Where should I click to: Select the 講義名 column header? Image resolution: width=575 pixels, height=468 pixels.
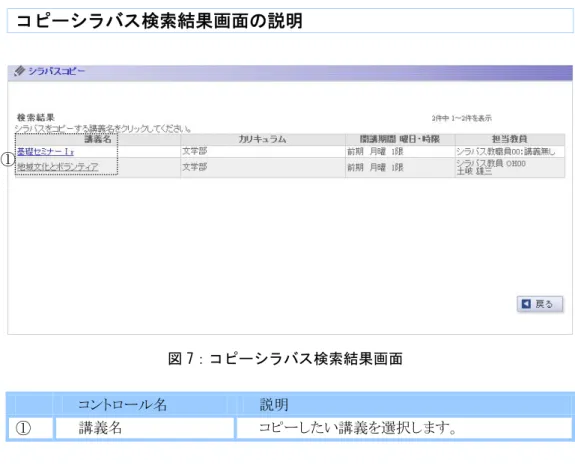[x=98, y=139]
